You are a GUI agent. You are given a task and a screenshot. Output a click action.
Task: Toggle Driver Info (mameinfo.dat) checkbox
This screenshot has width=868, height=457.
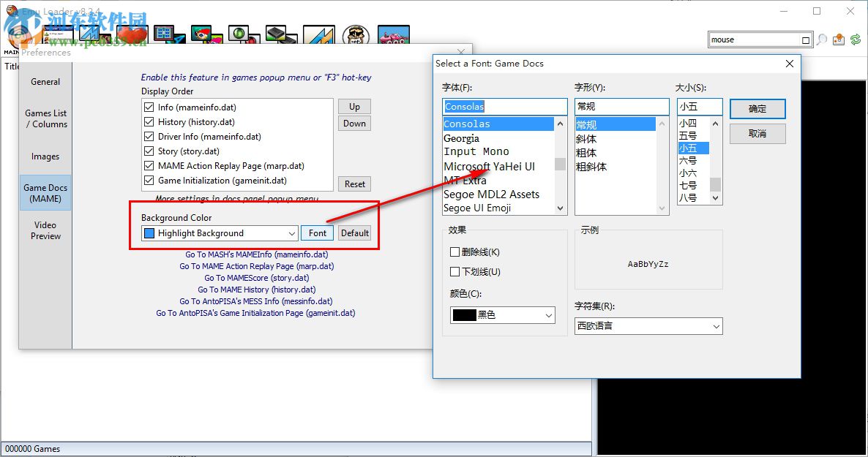149,136
